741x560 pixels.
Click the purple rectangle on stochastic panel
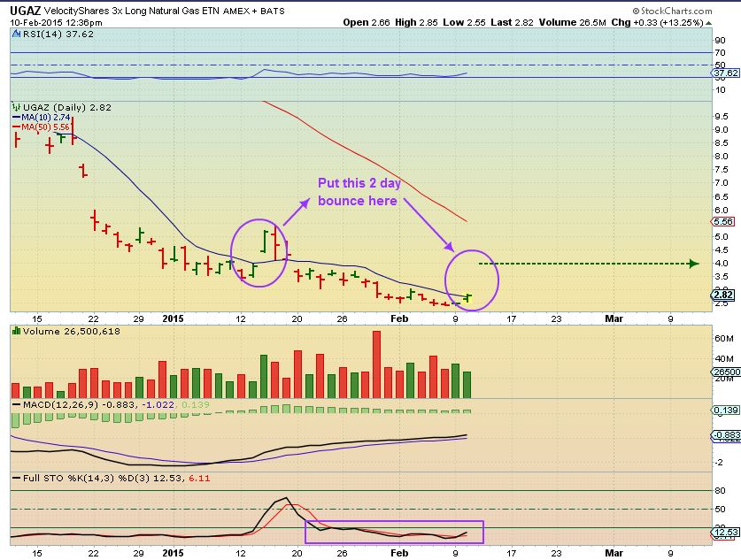[x=394, y=533]
